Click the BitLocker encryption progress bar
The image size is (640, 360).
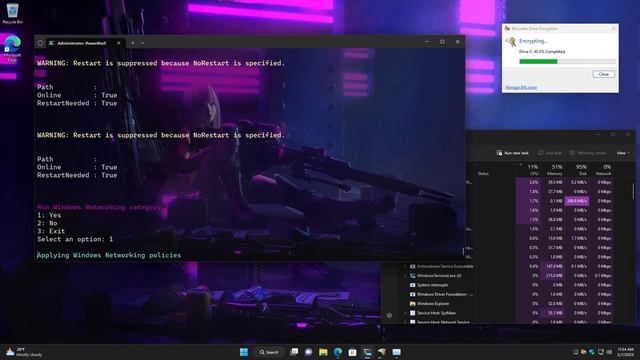(x=567, y=62)
